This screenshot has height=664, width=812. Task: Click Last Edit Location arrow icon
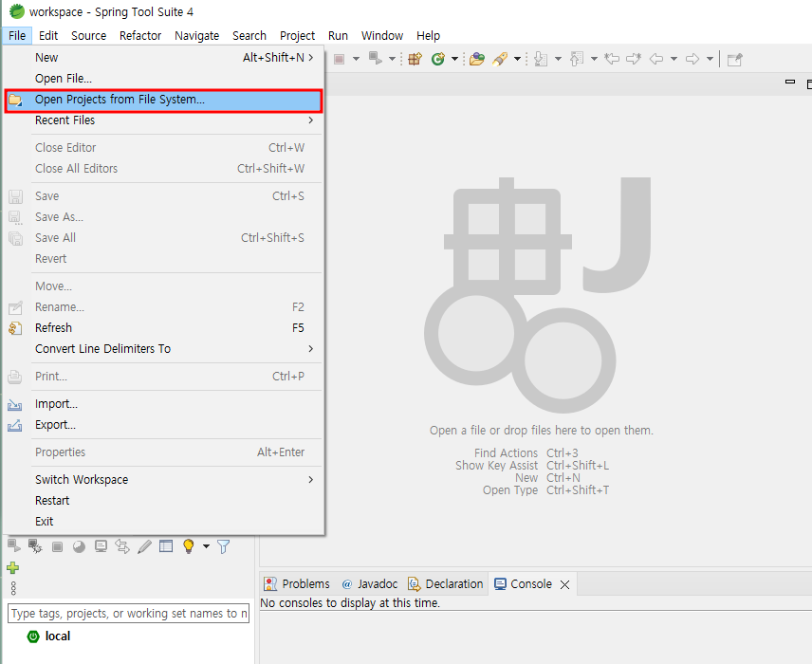click(612, 59)
